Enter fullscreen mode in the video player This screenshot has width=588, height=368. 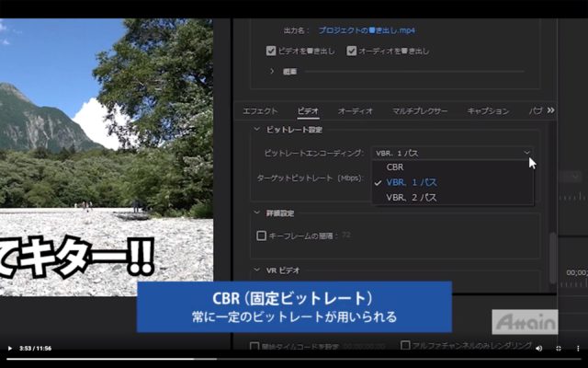[559, 349]
